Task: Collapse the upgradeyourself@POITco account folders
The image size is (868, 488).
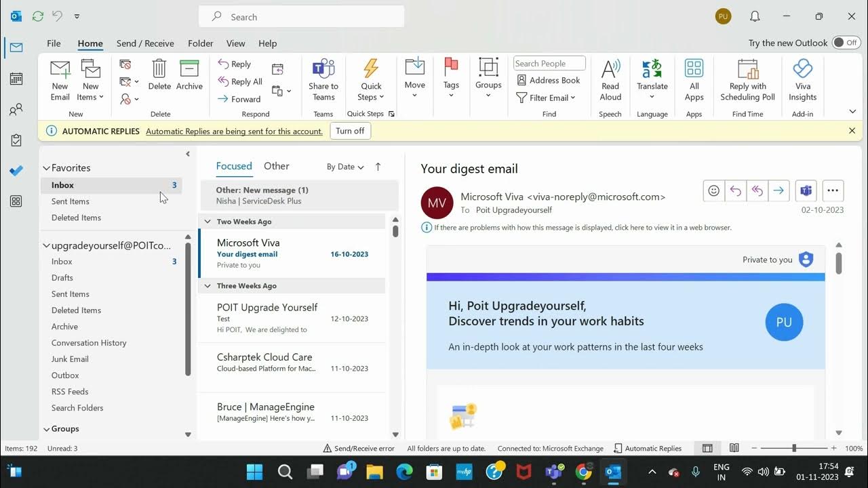Action: pyautogui.click(x=47, y=246)
